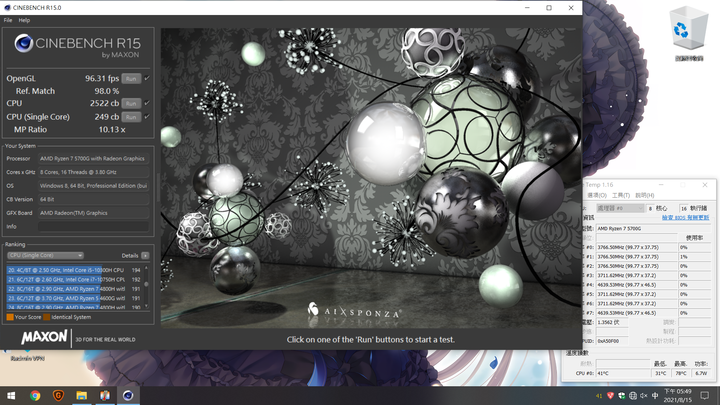Click the tray temperature reading 41
The image size is (720, 405).
tap(599, 396)
